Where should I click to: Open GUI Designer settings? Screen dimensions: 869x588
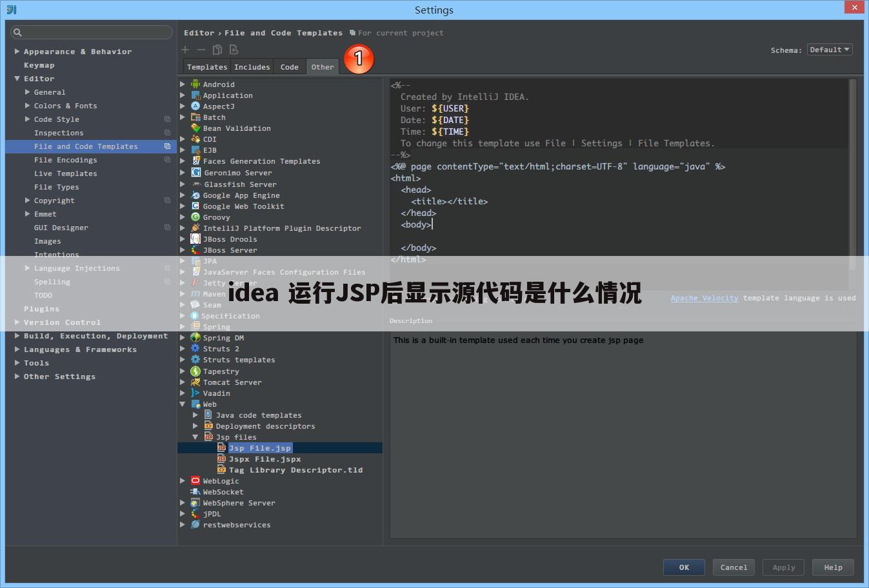(x=61, y=228)
